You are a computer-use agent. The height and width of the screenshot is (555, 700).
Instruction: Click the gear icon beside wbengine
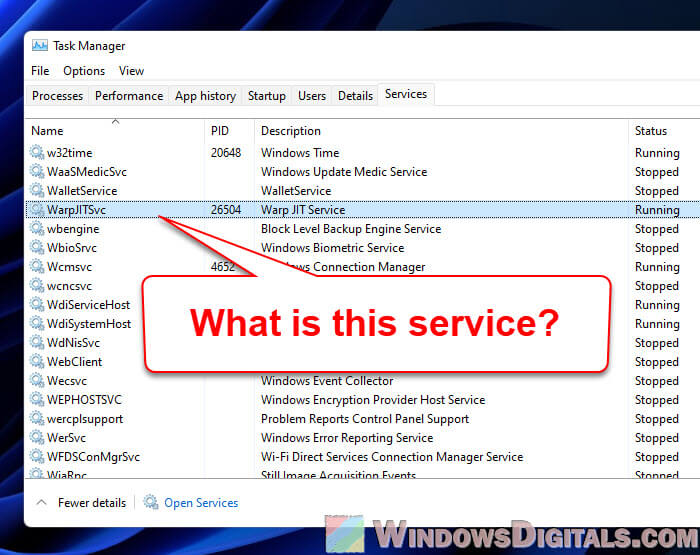(37, 229)
